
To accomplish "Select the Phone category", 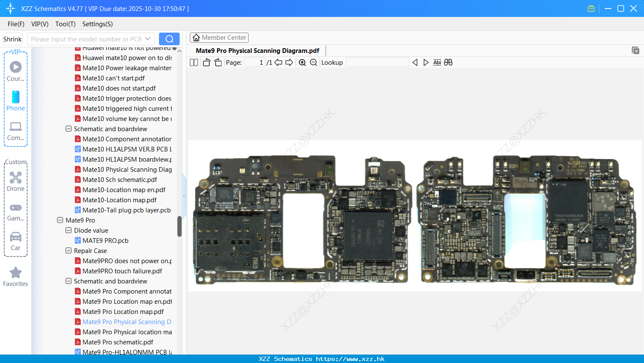I will coord(16,101).
